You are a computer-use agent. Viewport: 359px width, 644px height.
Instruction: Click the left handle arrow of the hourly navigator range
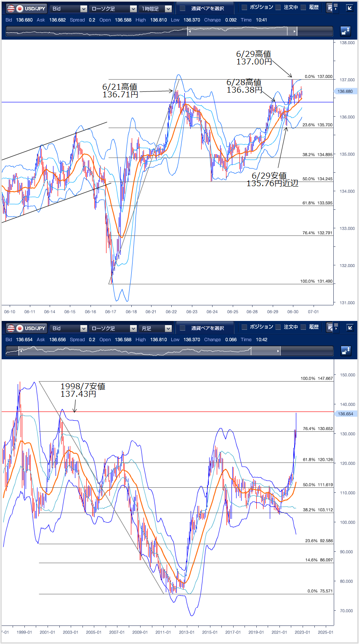(189, 32)
